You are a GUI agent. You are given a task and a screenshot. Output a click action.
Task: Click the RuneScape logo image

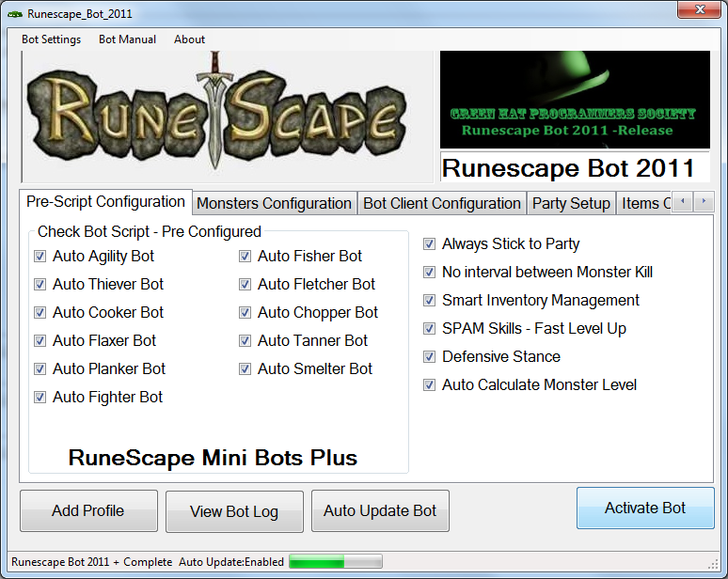click(x=227, y=117)
